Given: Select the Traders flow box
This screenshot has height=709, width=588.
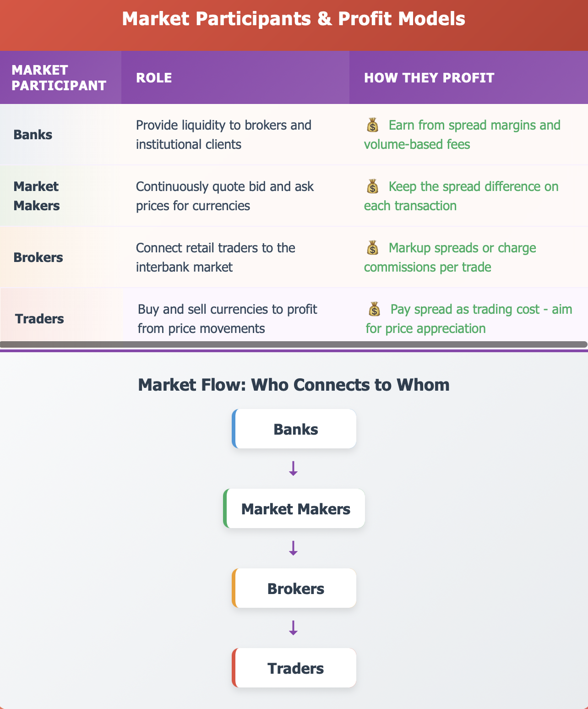Looking at the screenshot, I should pos(294,668).
